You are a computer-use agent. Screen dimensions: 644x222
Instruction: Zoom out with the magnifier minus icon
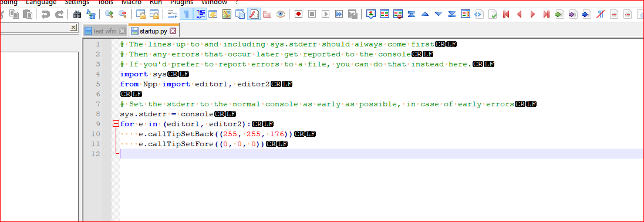[122, 14]
